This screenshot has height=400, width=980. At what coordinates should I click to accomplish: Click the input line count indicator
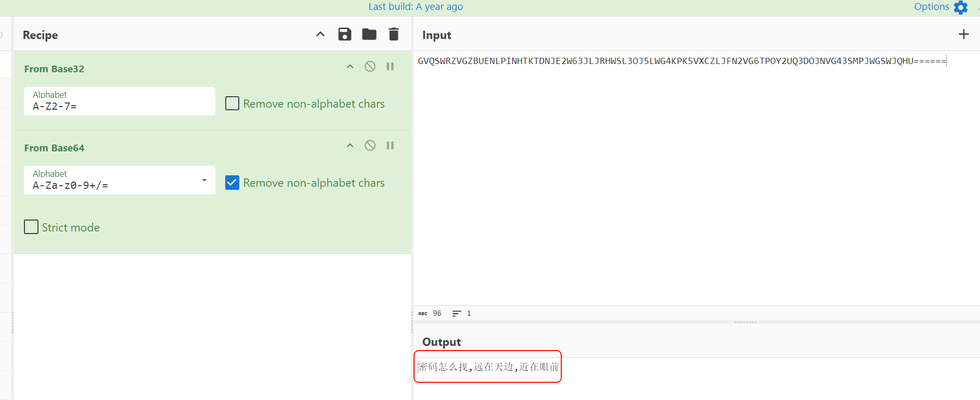coord(462,313)
